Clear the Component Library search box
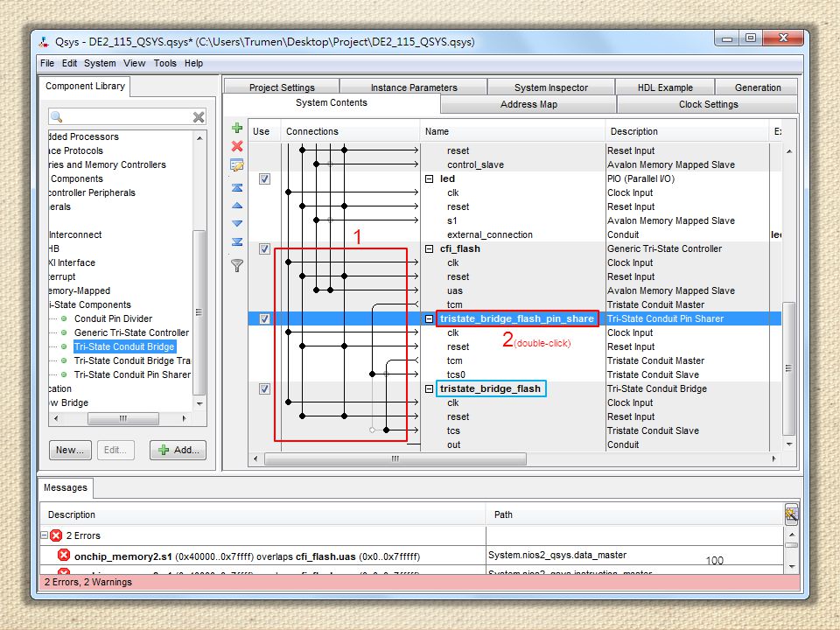Screen dimensions: 840x630 (x=199, y=116)
